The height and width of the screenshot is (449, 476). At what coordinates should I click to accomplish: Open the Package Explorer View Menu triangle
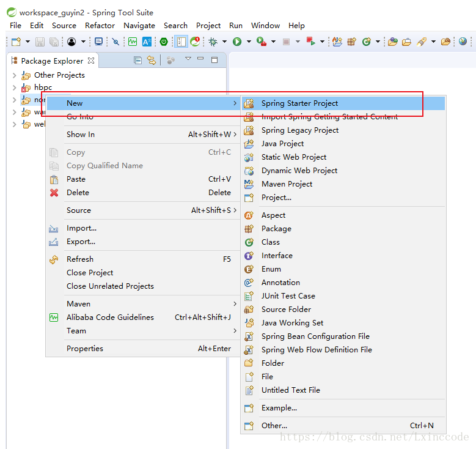pyautogui.click(x=188, y=58)
